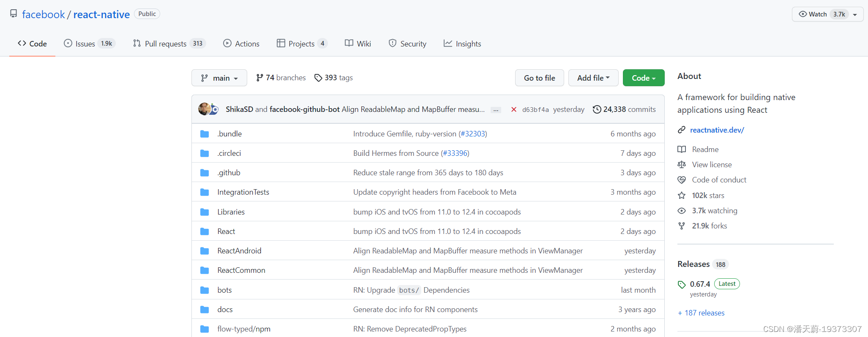
Task: Click the eye icon next to 3.7k watching
Action: [x=682, y=211]
